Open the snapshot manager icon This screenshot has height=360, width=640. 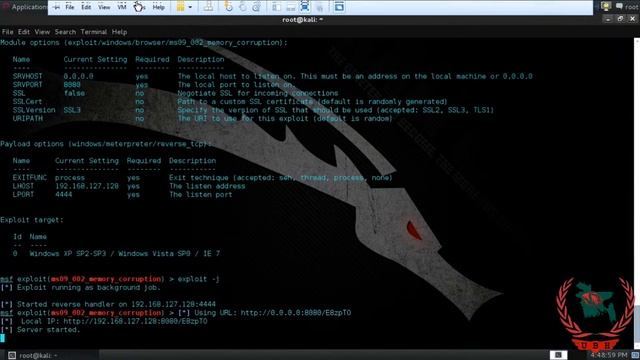256,7
